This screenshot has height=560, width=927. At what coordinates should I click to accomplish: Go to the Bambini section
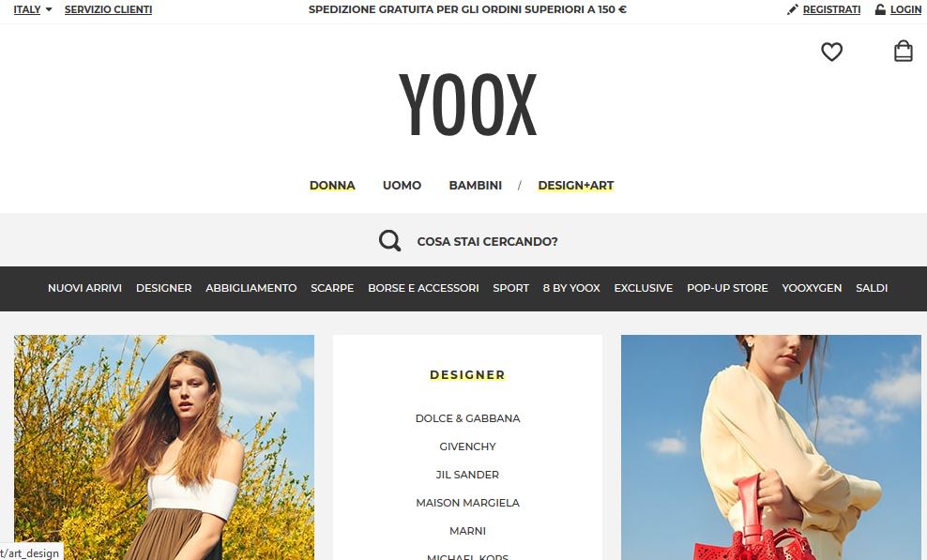point(476,186)
